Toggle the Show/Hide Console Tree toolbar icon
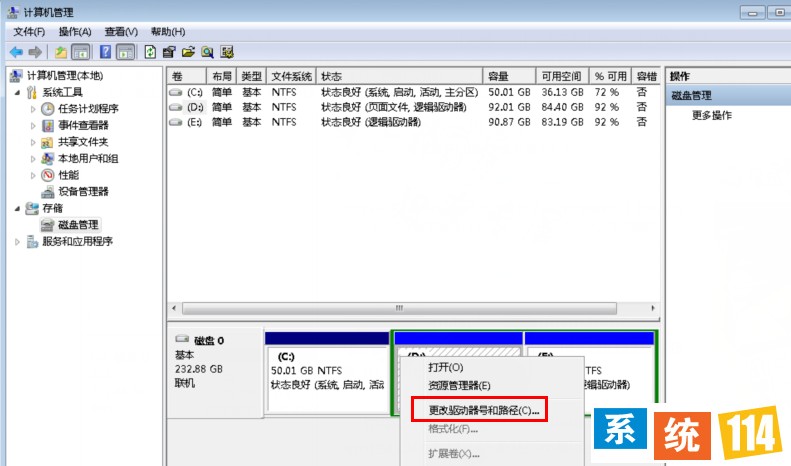 click(81, 52)
